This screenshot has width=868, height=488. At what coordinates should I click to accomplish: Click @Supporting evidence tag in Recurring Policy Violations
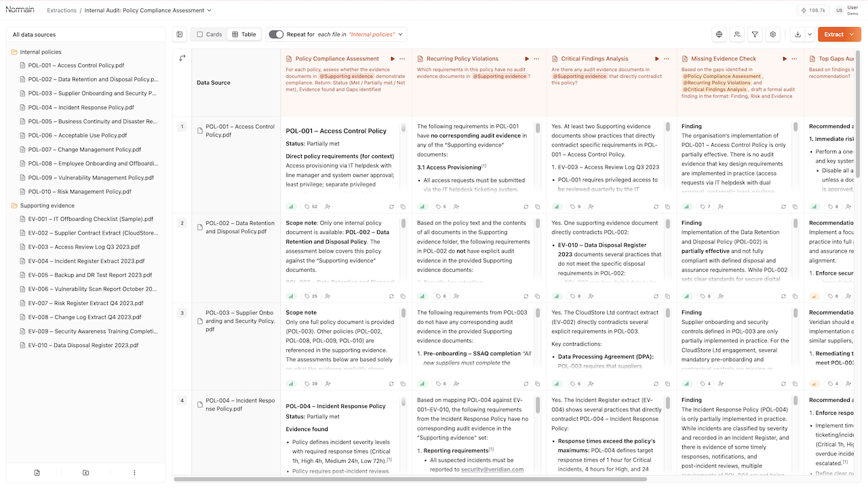tap(499, 77)
